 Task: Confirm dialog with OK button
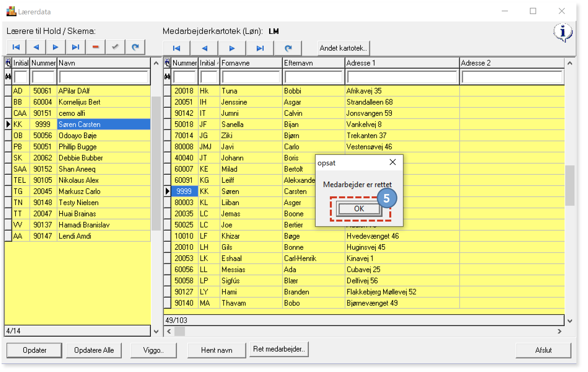(x=359, y=209)
